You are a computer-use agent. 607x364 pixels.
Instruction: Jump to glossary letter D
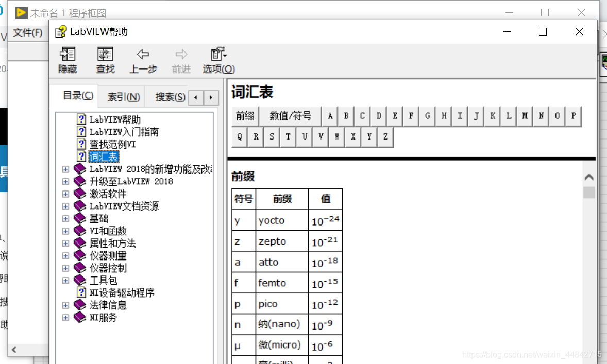(x=379, y=116)
